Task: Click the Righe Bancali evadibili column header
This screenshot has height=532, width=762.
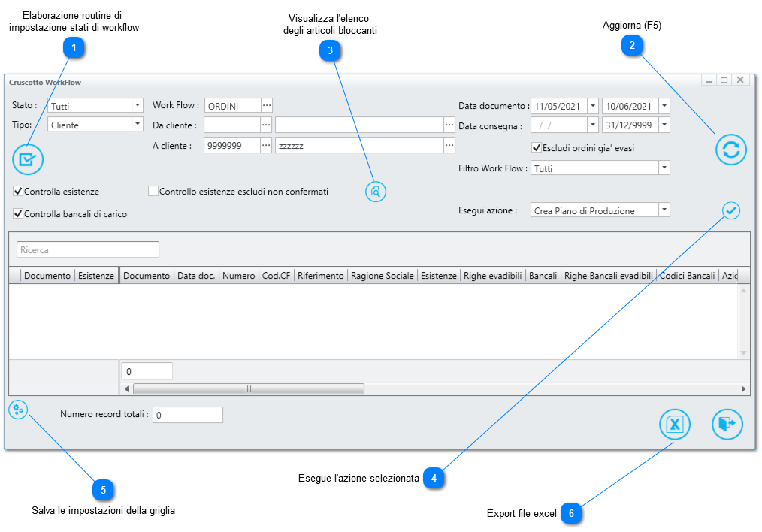Action: click(609, 276)
